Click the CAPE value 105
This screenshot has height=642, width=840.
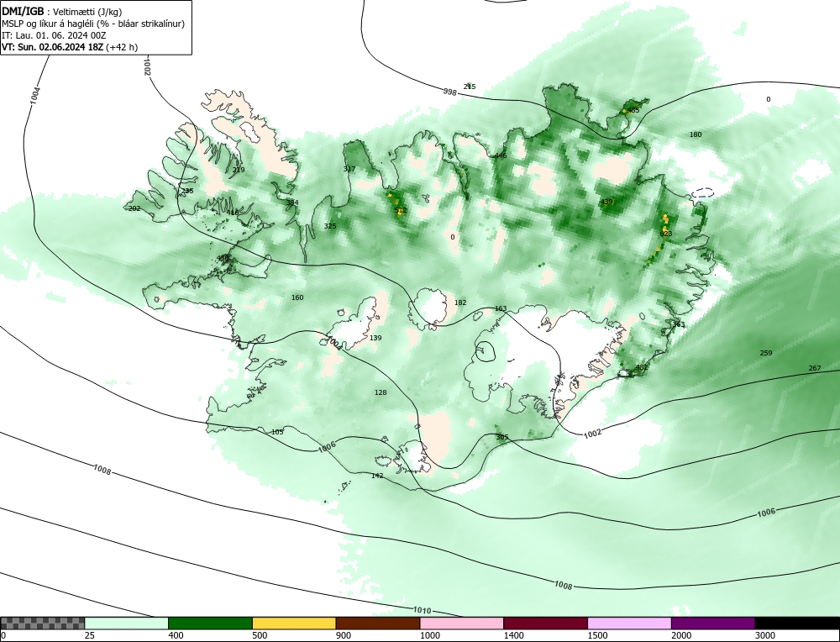(x=277, y=432)
